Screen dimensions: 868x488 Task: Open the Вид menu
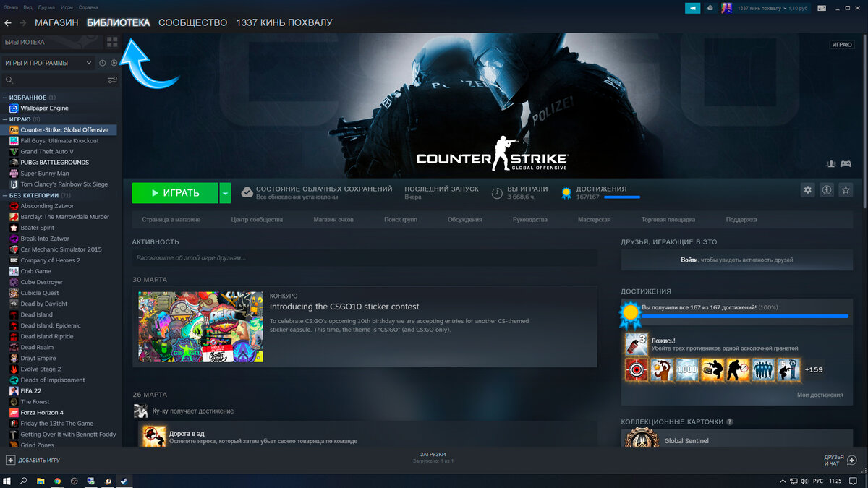(x=27, y=7)
